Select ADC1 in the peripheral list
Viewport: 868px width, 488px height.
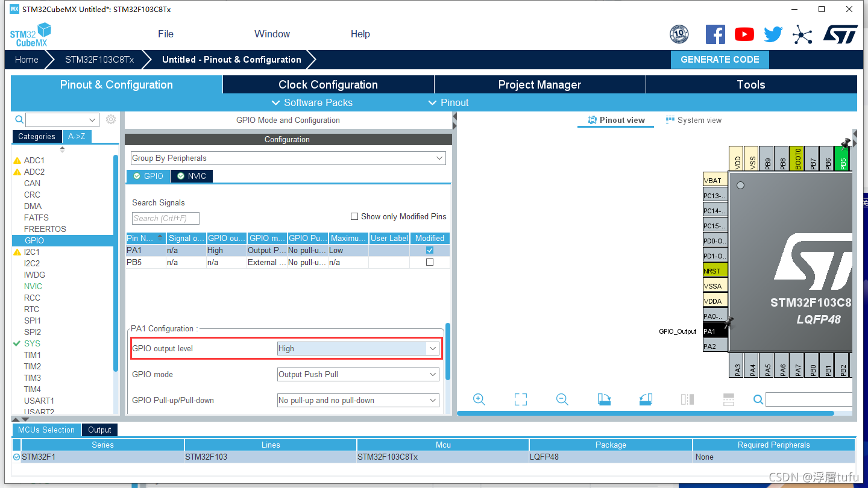pyautogui.click(x=34, y=160)
